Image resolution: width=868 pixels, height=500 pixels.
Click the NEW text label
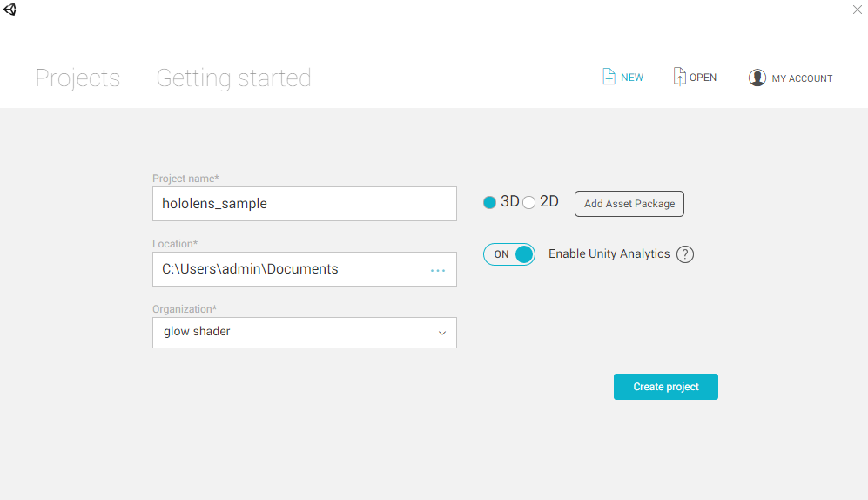(631, 78)
